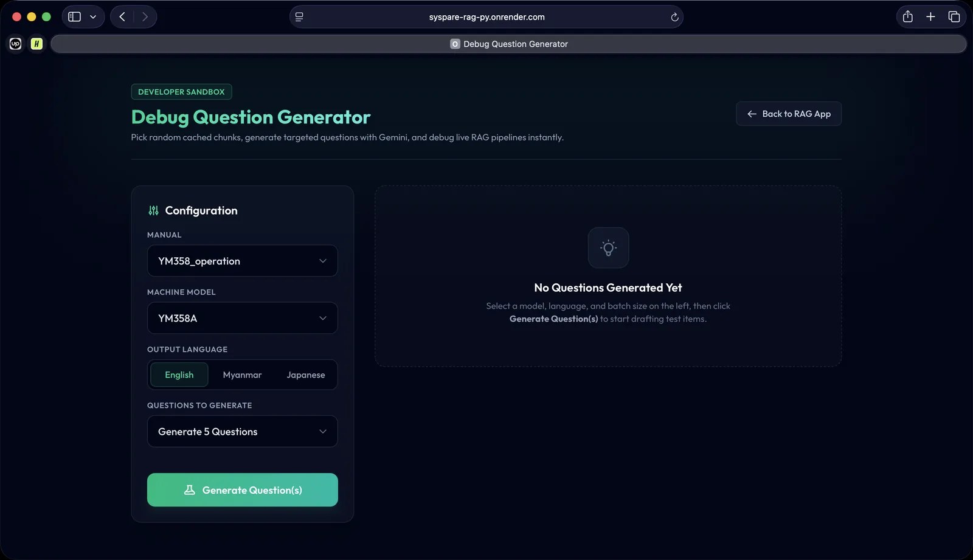The height and width of the screenshot is (560, 973).
Task: Select Japanese output language
Action: [306, 375]
